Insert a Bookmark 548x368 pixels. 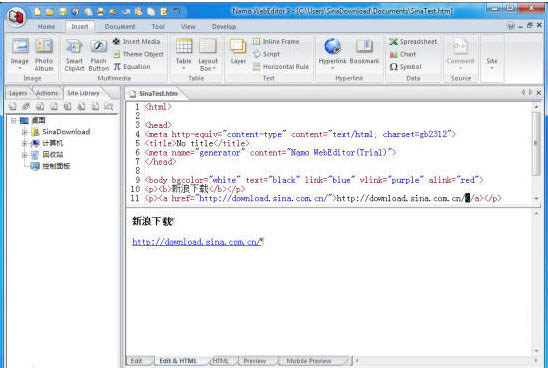click(x=364, y=51)
